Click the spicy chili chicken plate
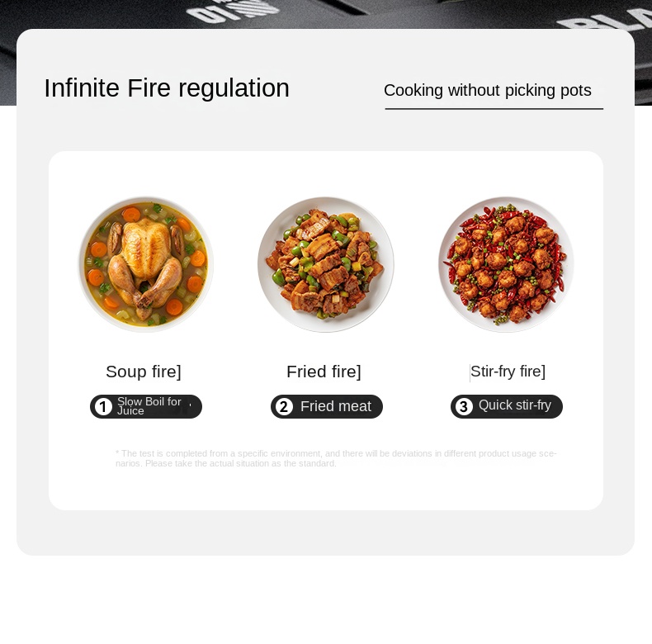This screenshot has width=652, height=644. [506, 264]
